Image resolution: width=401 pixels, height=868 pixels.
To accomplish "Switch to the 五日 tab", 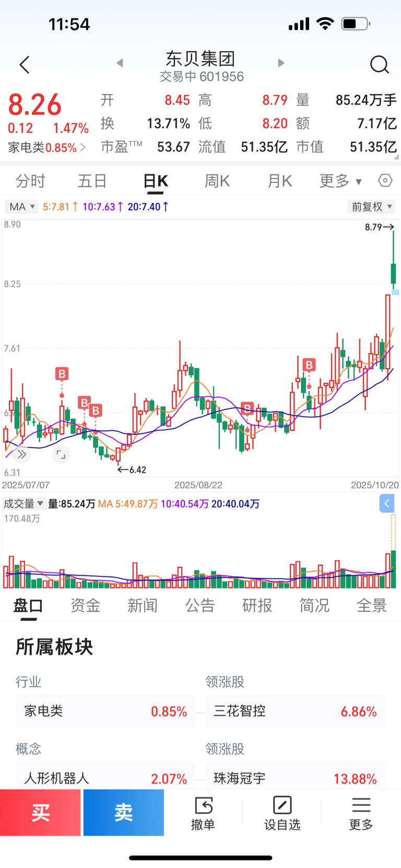I will pos(92,181).
